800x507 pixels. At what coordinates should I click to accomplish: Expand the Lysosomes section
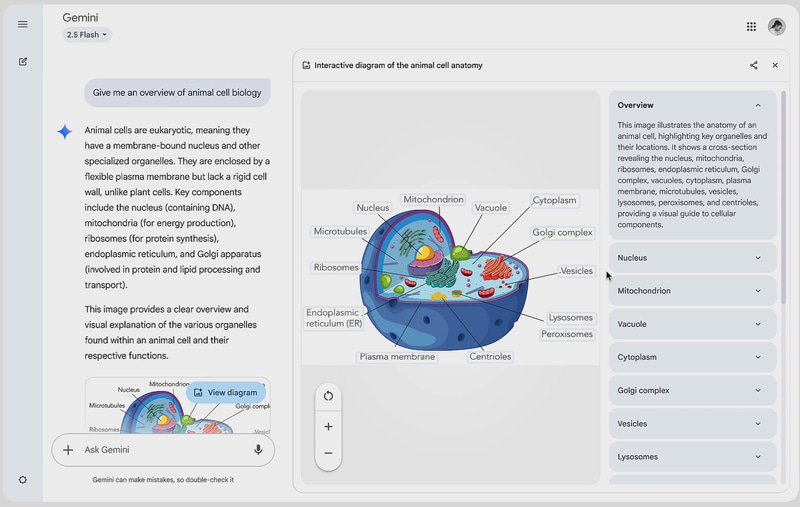[692, 457]
